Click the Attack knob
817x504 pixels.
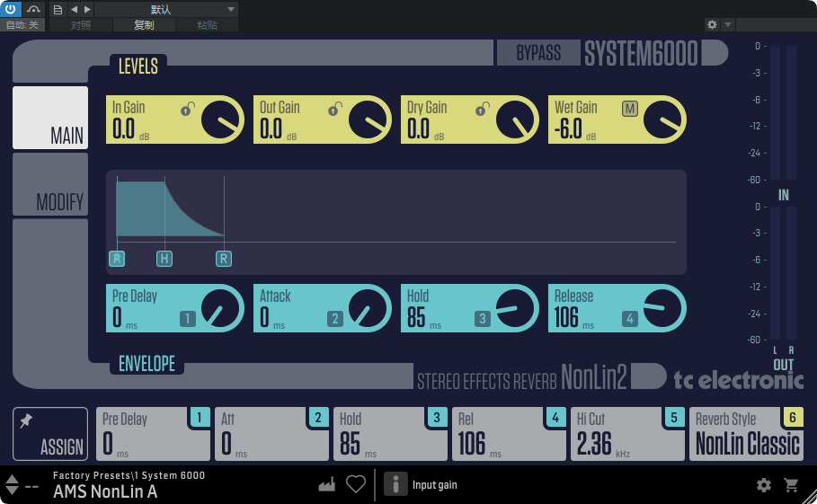368,308
